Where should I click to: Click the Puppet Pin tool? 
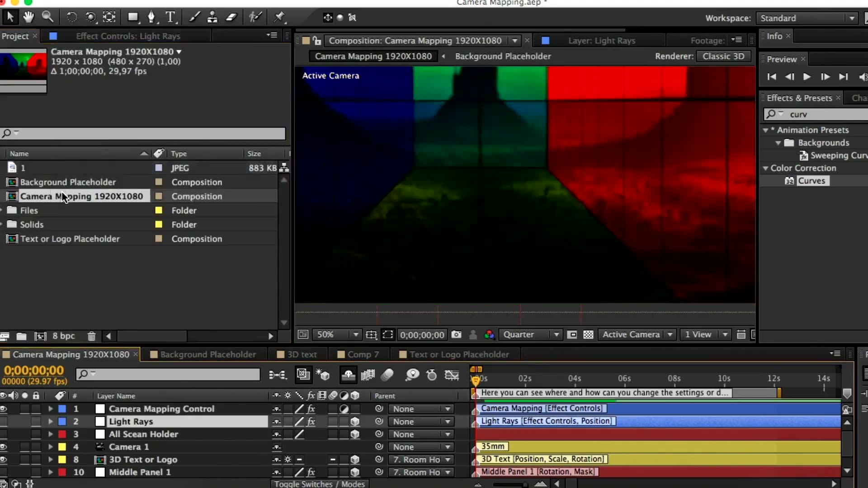pos(279,17)
